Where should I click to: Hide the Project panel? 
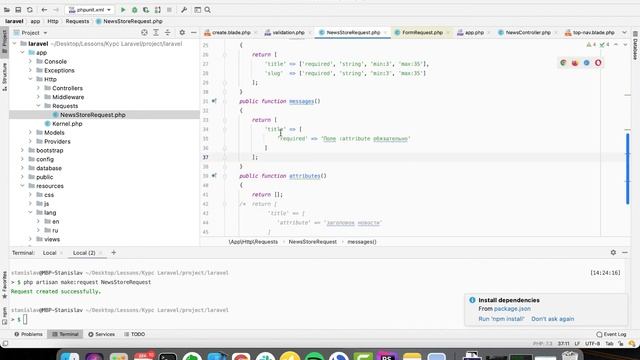tap(193, 32)
